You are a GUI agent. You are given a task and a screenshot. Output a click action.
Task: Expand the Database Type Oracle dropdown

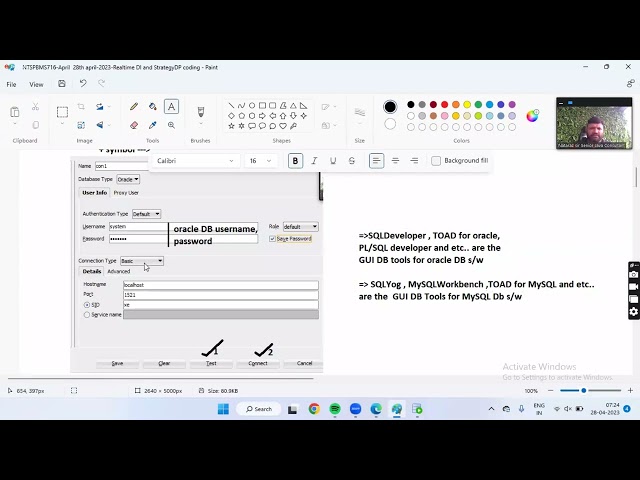(128, 179)
